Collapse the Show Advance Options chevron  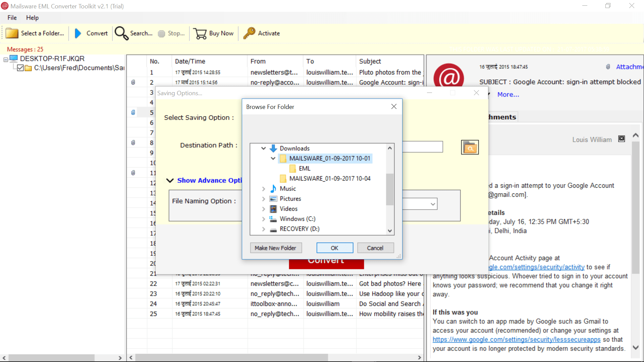[170, 180]
